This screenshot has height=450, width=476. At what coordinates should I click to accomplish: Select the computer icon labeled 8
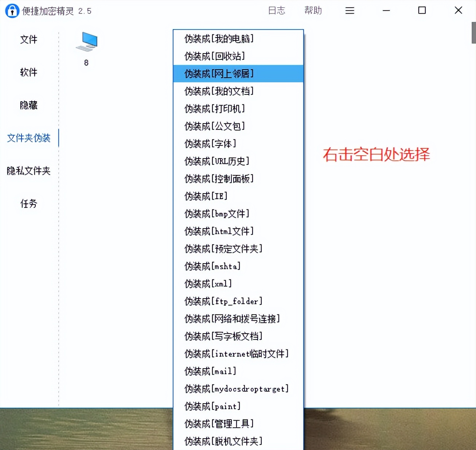86,42
